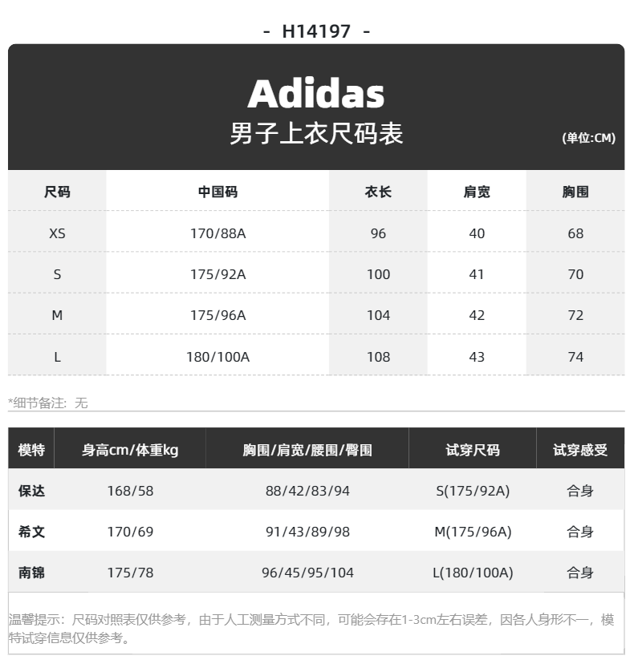Click the 温馨提示 disclaimer text
Screen dimensions: 634x672
coord(311,629)
